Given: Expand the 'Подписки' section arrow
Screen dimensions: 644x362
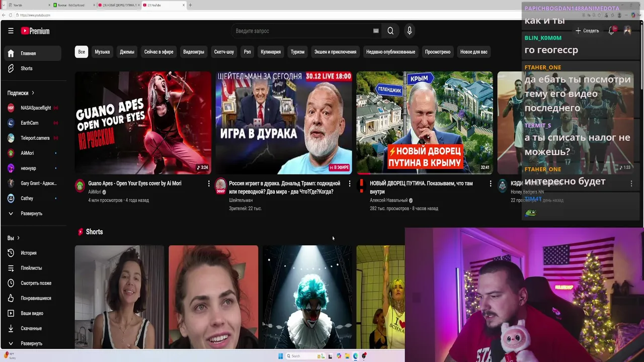Looking at the screenshot, I should coord(33,93).
